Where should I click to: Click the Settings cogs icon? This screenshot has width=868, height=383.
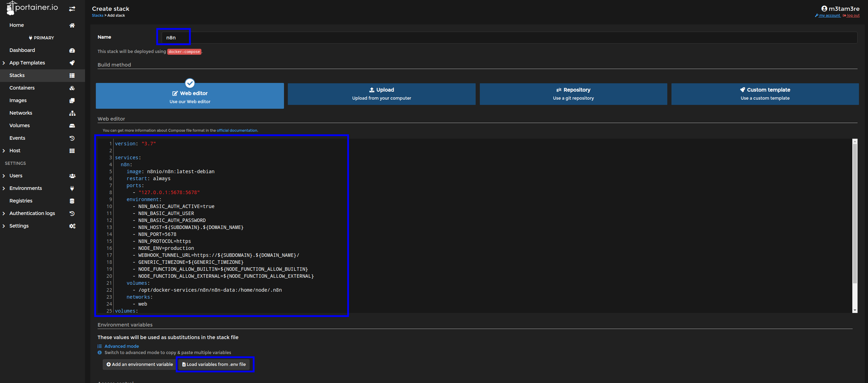tap(72, 226)
